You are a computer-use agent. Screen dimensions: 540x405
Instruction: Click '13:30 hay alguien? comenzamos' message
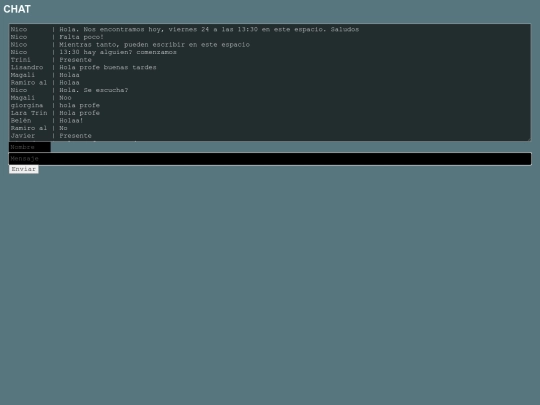pyautogui.click(x=118, y=52)
